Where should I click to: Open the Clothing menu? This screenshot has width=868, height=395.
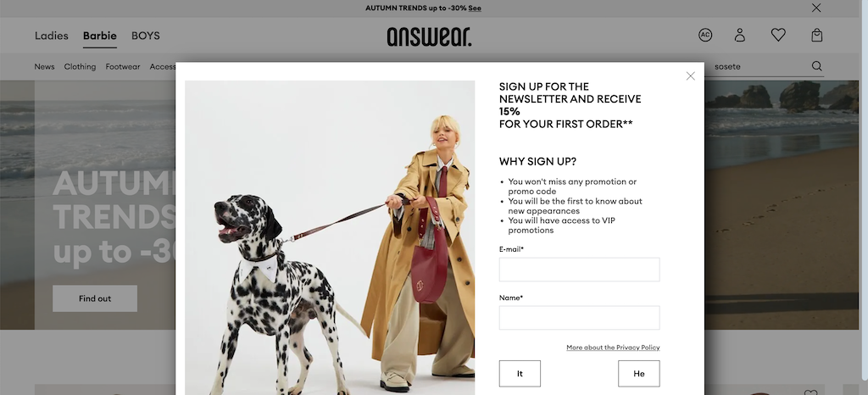point(80,66)
